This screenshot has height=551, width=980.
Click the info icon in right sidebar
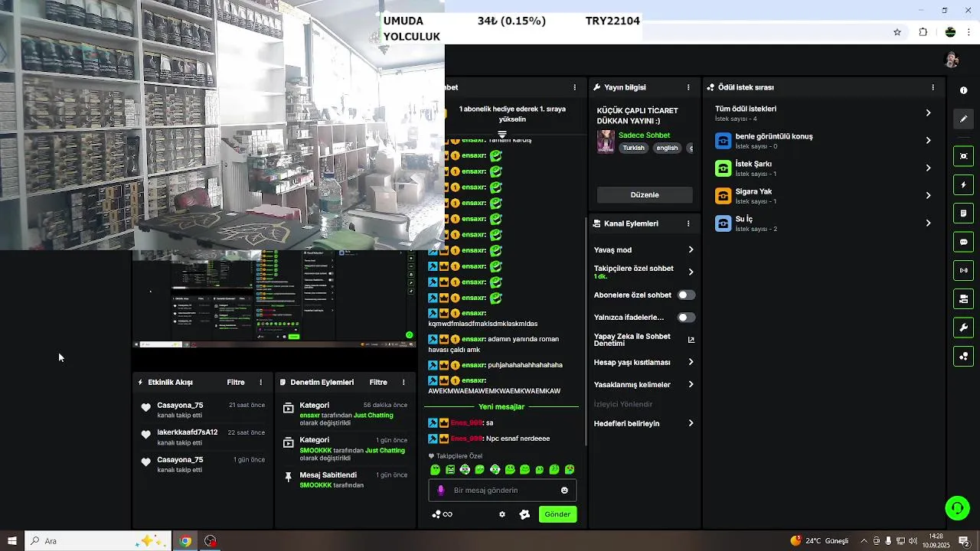963,90
